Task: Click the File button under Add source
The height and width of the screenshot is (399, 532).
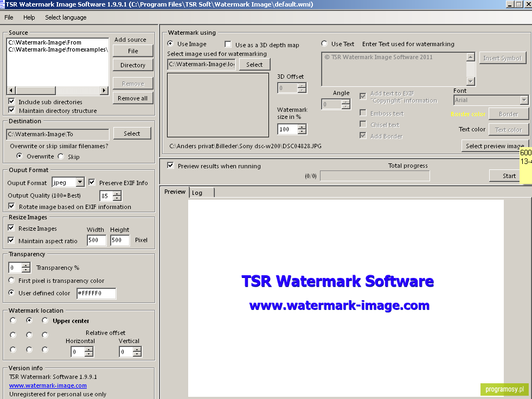Action: tap(133, 51)
